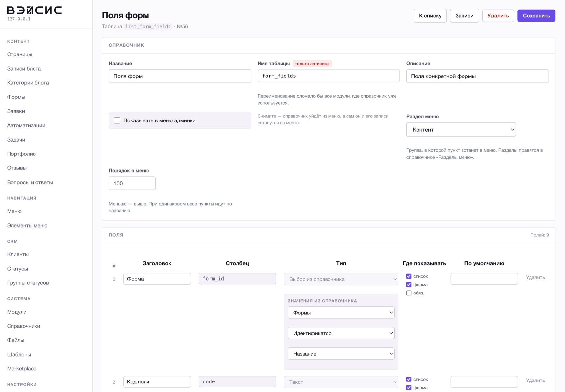565x392 pixels.
Task: Click the 'К списку' button
Action: point(430,16)
